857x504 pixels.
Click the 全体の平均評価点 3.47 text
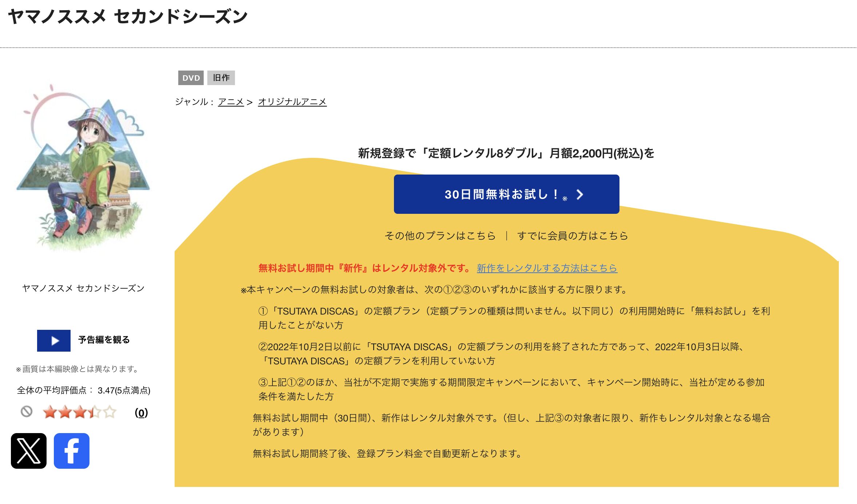coord(84,390)
